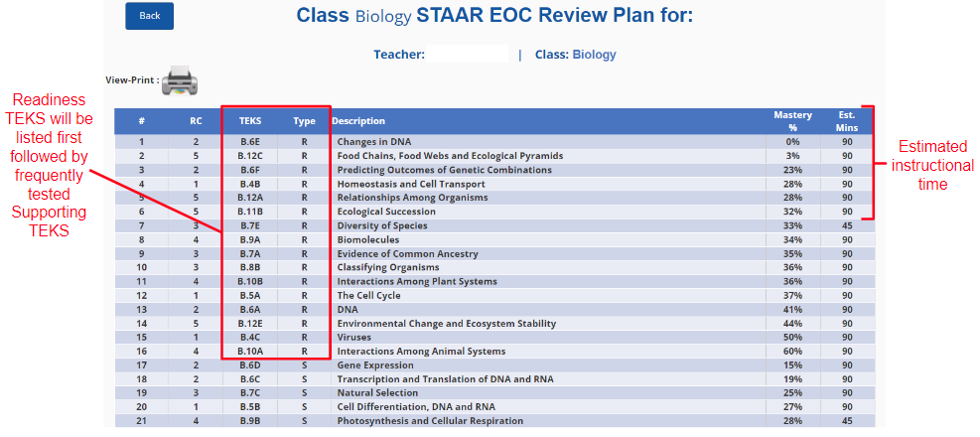Click TEKS code B.11B
This screenshot has width=980, height=437.
[250, 212]
